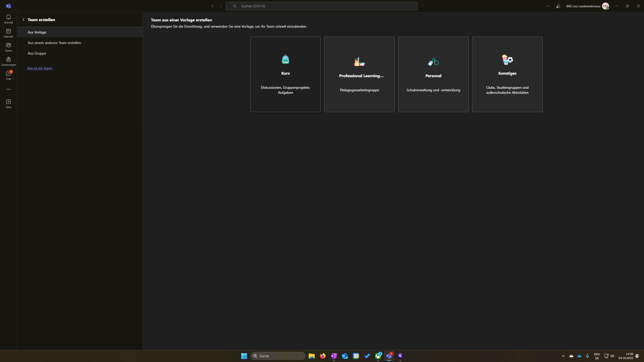Open the Aktivität bell icon
The image size is (644, 362).
(8, 19)
